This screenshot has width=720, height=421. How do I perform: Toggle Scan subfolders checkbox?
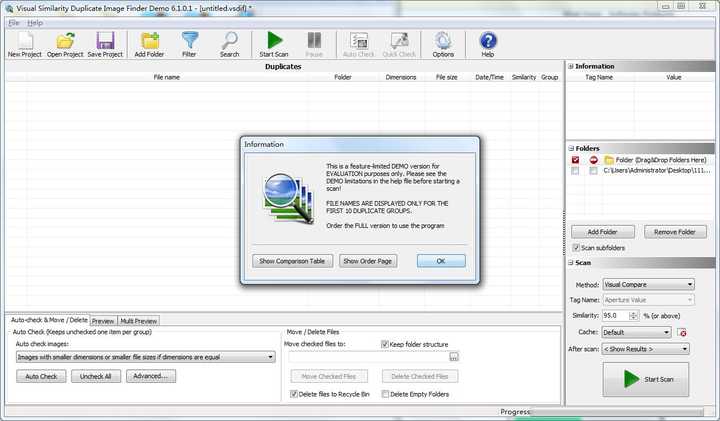(x=576, y=247)
